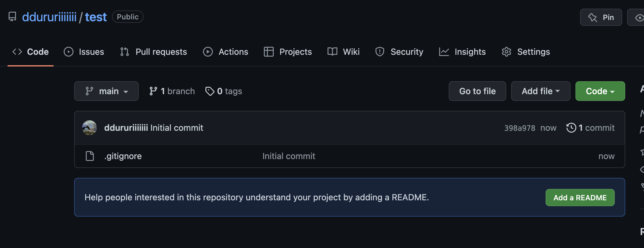Click the Security shield icon
The image size is (644, 248).
pyautogui.click(x=380, y=52)
